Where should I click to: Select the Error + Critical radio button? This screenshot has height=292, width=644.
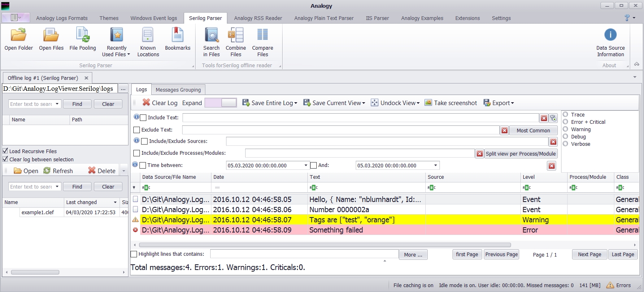pyautogui.click(x=565, y=122)
